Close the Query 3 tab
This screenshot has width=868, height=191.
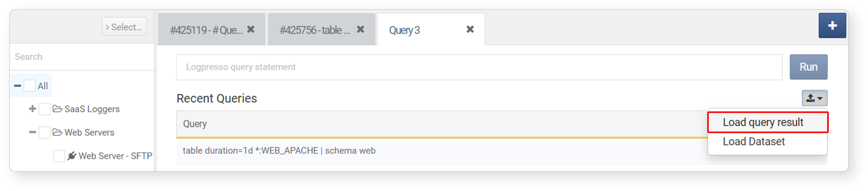[470, 29]
